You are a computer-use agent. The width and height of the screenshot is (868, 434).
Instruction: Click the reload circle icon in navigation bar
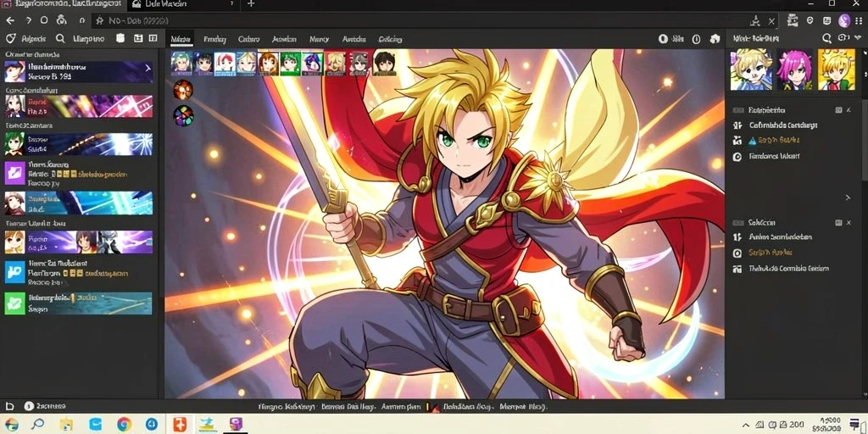pos(44,20)
